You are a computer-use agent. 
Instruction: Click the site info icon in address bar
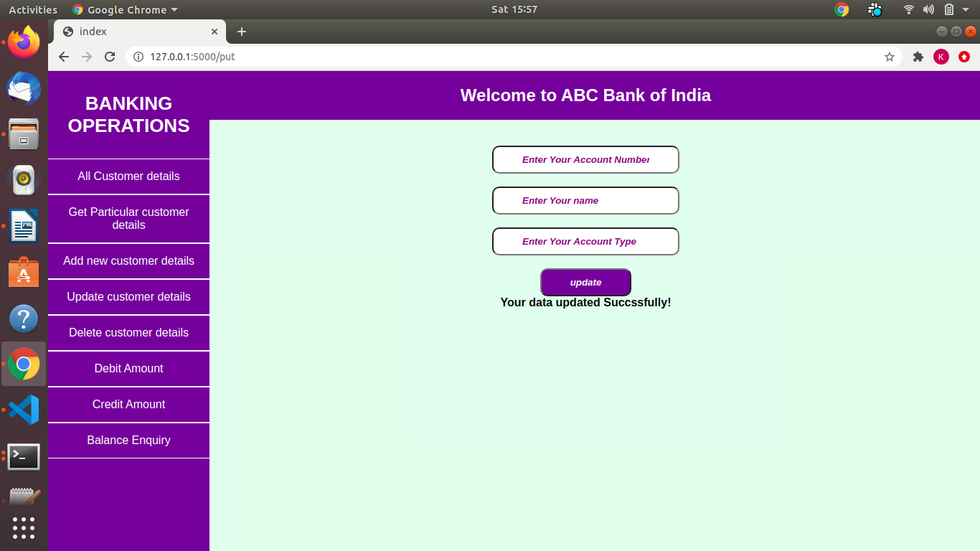point(137,57)
